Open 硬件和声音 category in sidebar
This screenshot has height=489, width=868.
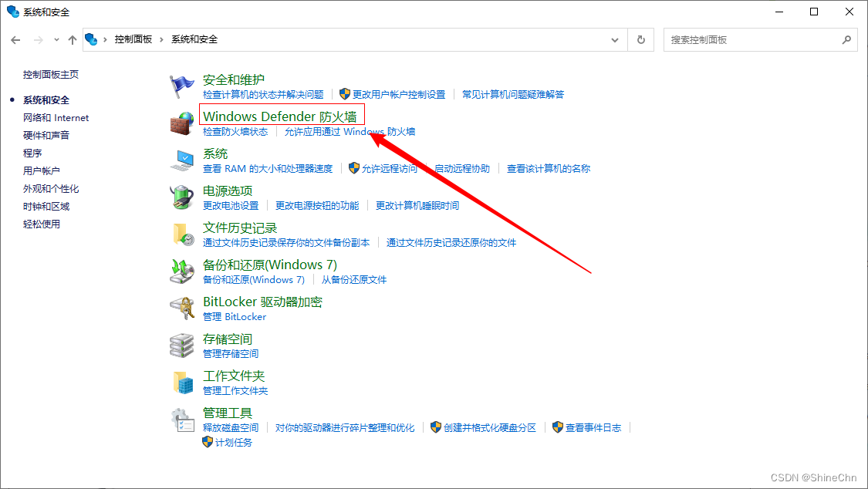point(46,136)
